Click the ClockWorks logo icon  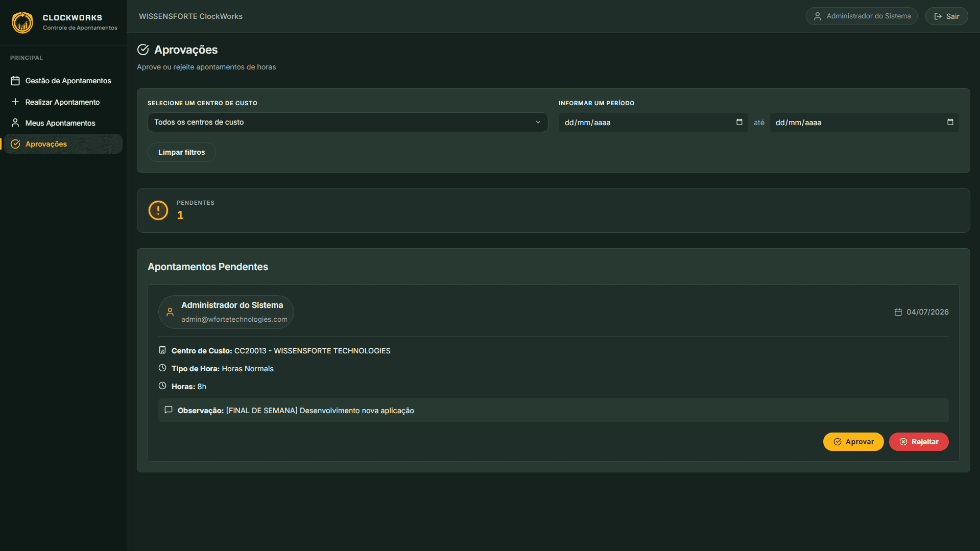(22, 22)
